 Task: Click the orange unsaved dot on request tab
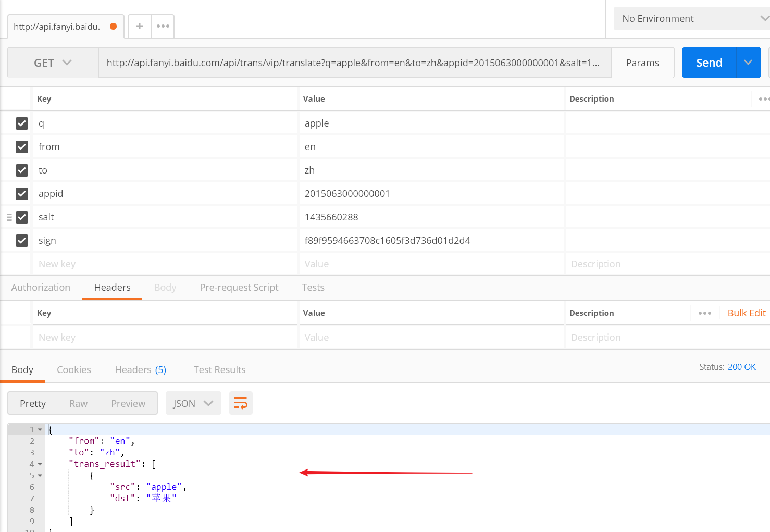113,26
